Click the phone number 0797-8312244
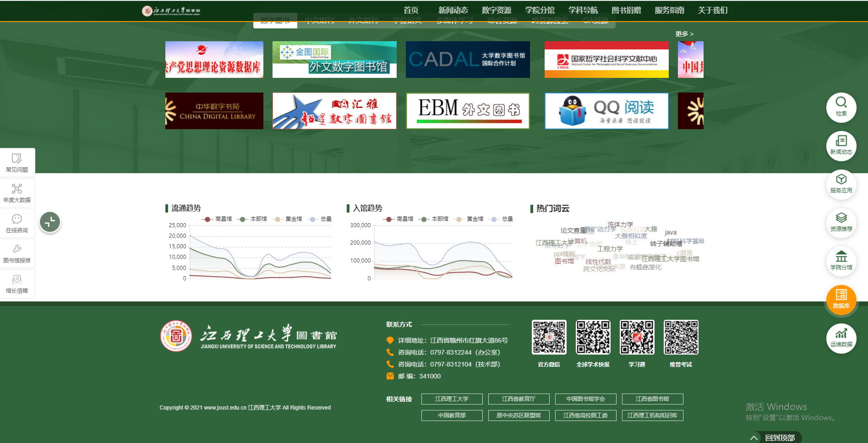 click(x=451, y=352)
